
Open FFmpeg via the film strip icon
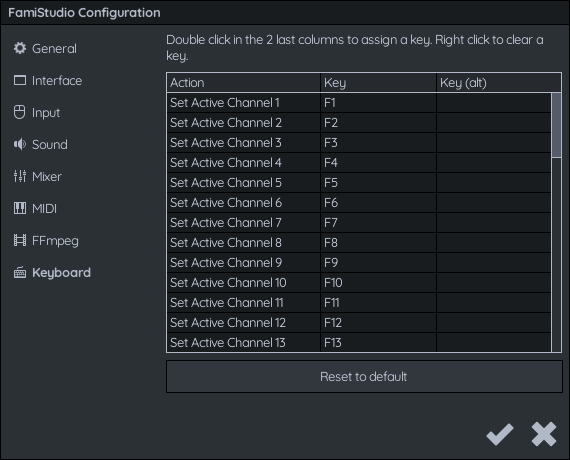click(20, 240)
